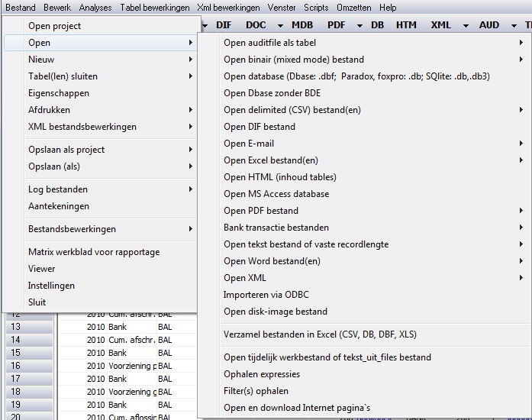The height and width of the screenshot is (420, 532).
Task: Expand the Bank transactie bestanden submenu
Action: coord(276,228)
